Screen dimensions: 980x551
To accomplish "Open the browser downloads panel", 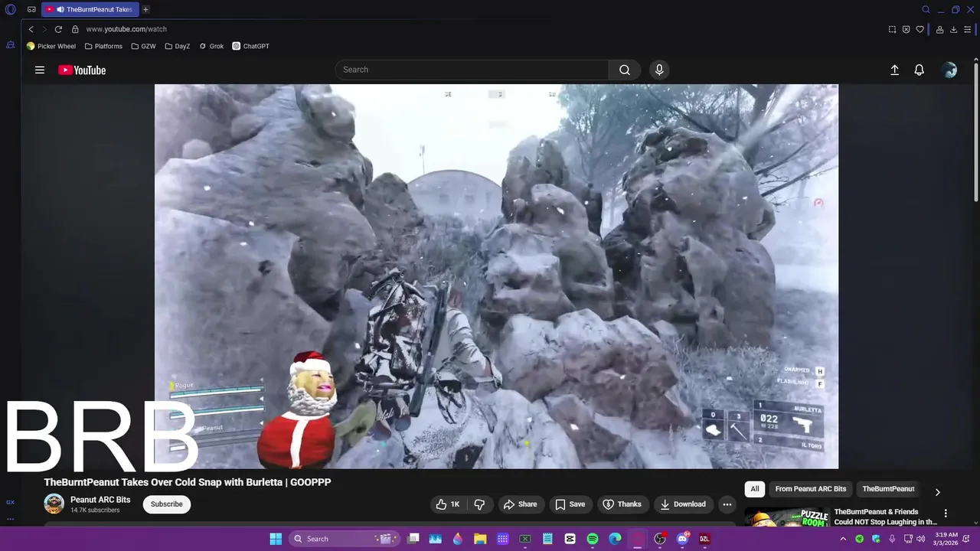I will point(953,29).
